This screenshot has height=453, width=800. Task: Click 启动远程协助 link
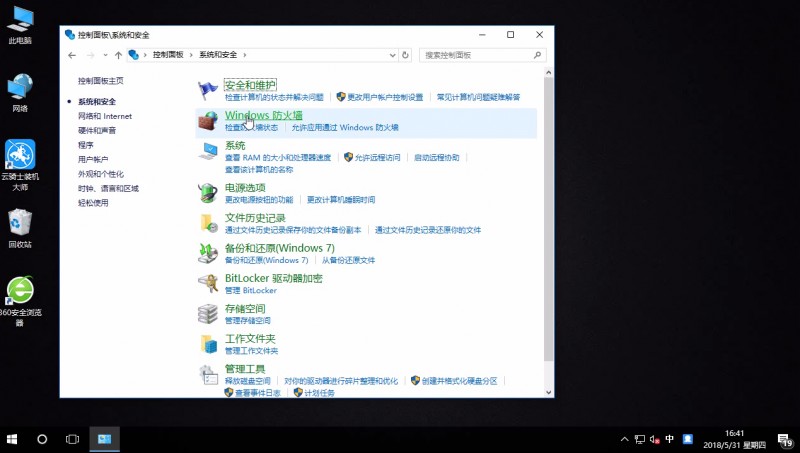(437, 158)
